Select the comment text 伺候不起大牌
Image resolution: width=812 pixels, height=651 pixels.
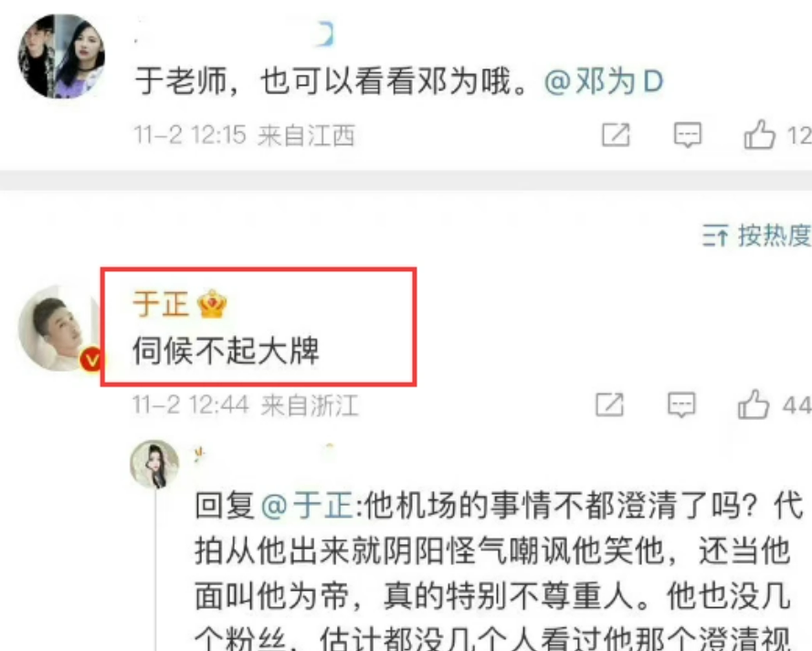tap(226, 351)
